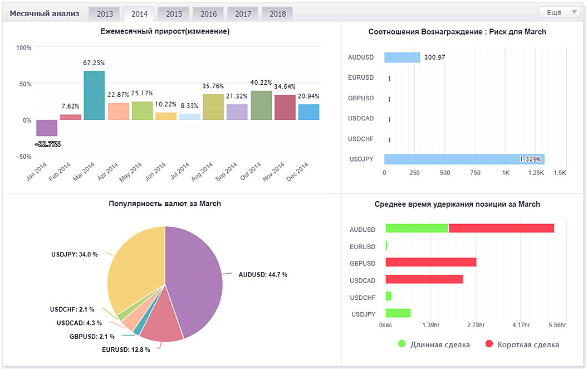Toggle the Длинная сделка legend item
Image resolution: width=588 pixels, height=369 pixels.
coord(434,344)
